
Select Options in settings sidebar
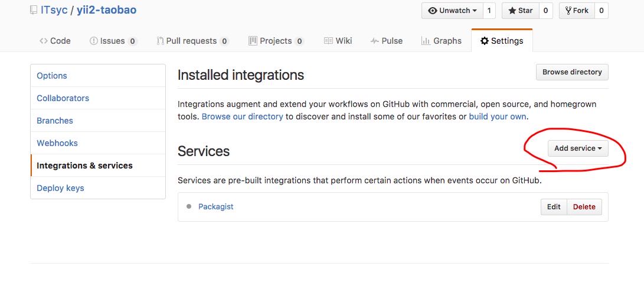point(52,76)
